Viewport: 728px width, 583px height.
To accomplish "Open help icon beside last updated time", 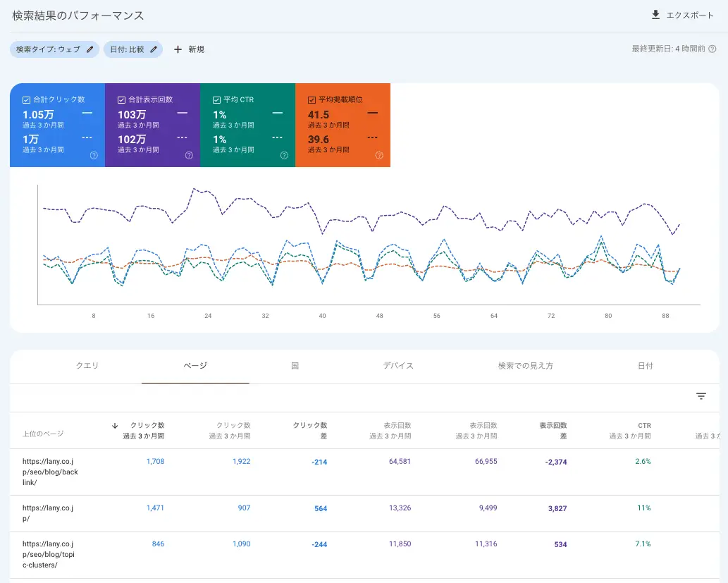I will point(712,49).
